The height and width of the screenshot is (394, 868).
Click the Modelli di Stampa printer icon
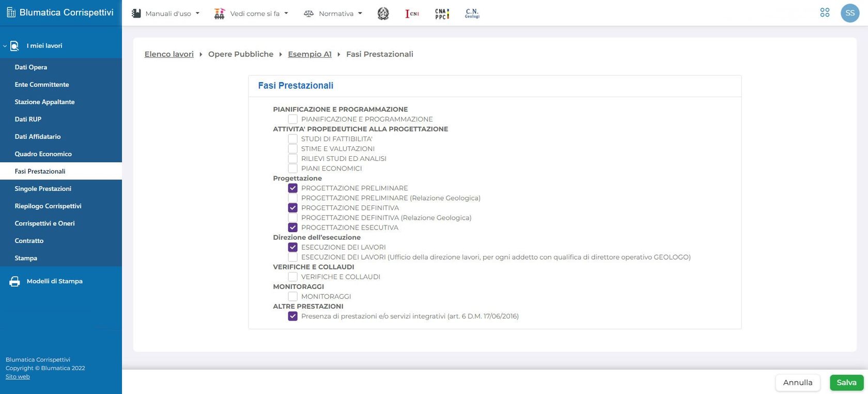15,281
